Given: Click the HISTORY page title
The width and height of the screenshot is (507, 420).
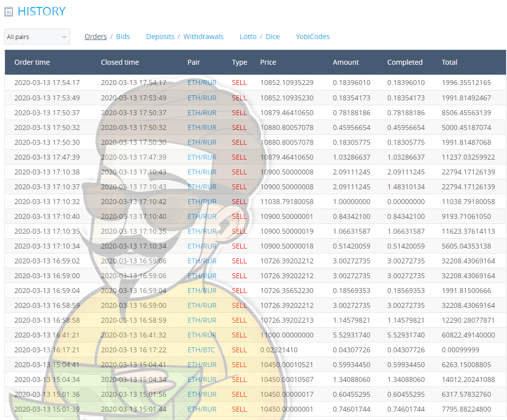Looking at the screenshot, I should pyautogui.click(x=42, y=12).
